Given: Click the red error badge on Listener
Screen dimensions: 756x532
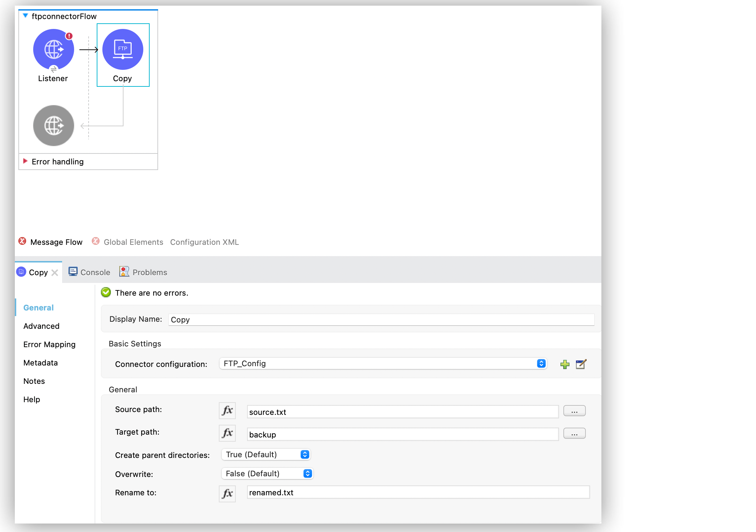Looking at the screenshot, I should click(x=69, y=36).
